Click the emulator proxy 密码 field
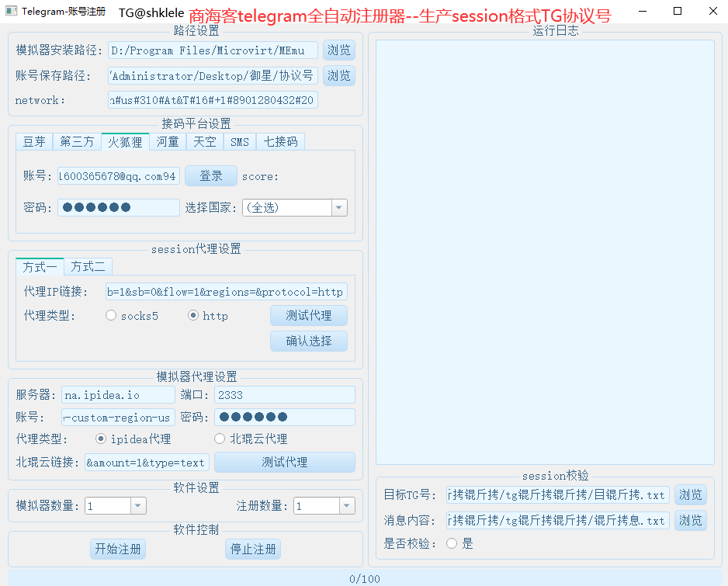Screen dimensions: 728x586 (x=285, y=418)
